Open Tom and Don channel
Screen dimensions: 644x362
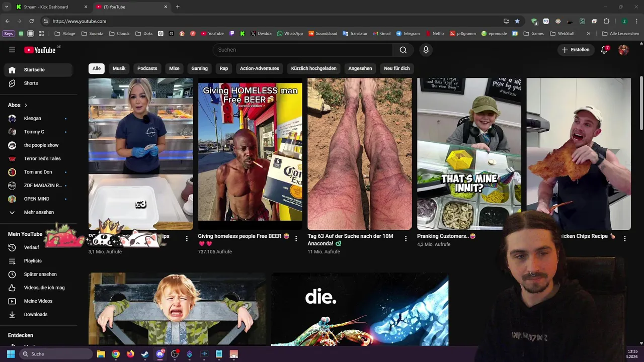pyautogui.click(x=39, y=172)
